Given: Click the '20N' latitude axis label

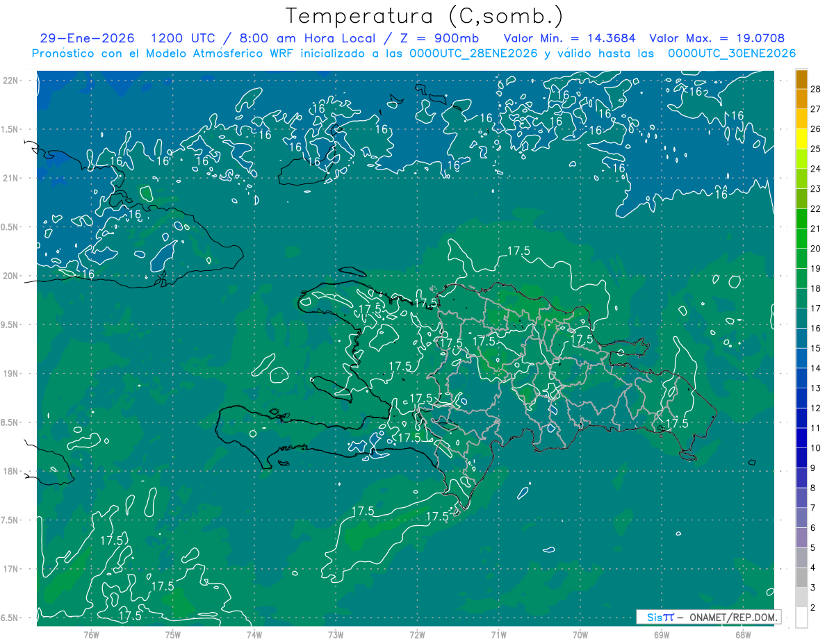Looking at the screenshot, I should click(11, 276).
